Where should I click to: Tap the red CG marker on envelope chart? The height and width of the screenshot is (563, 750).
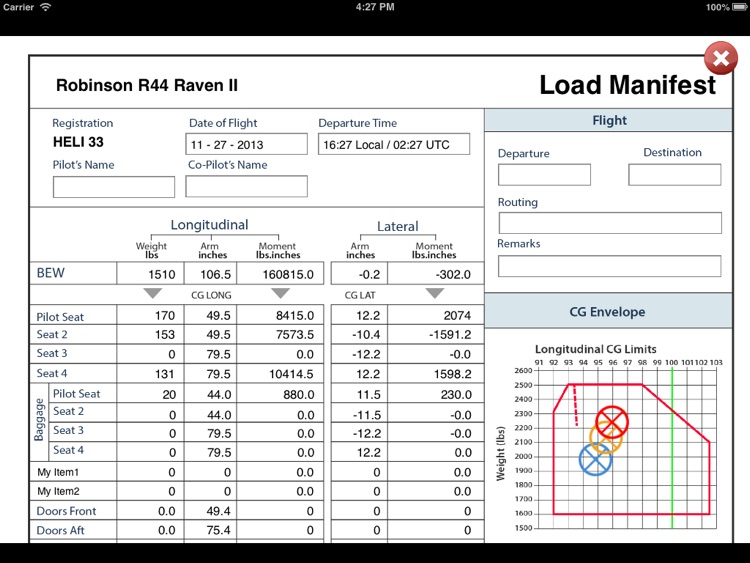612,422
